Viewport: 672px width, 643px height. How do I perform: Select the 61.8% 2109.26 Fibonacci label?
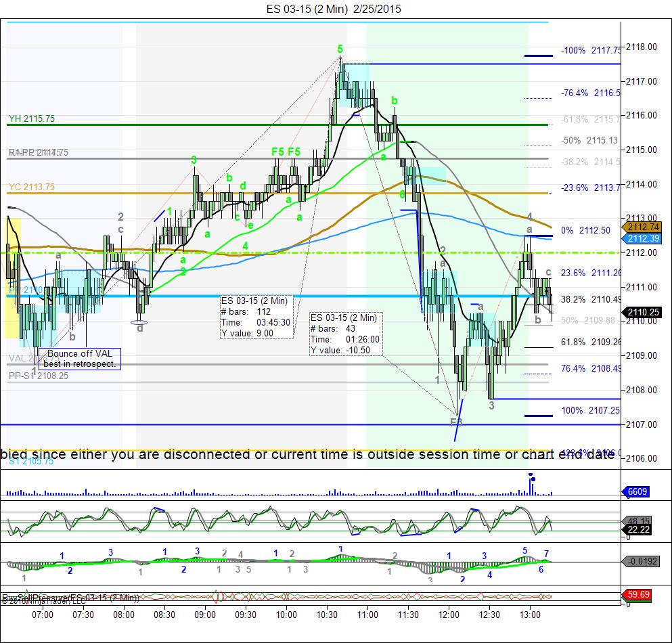click(591, 342)
